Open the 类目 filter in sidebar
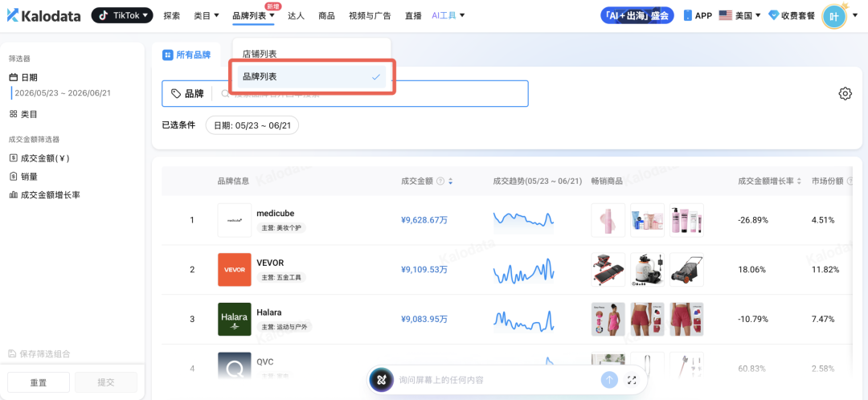The height and width of the screenshot is (400, 868). click(24, 114)
